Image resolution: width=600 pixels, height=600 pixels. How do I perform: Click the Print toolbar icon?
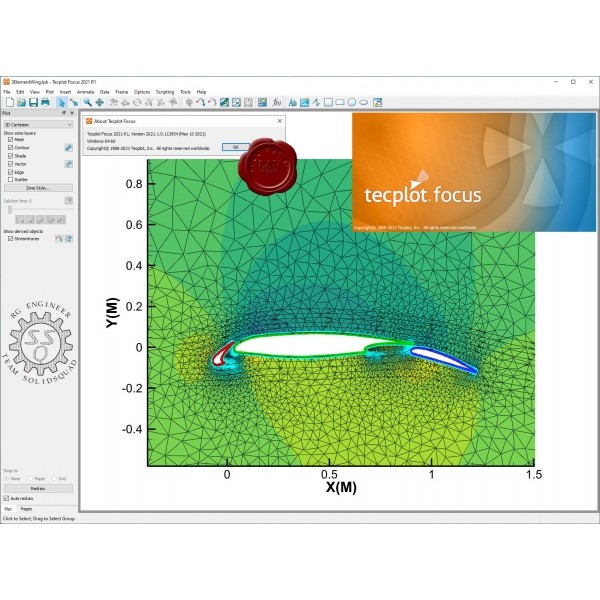45,102
